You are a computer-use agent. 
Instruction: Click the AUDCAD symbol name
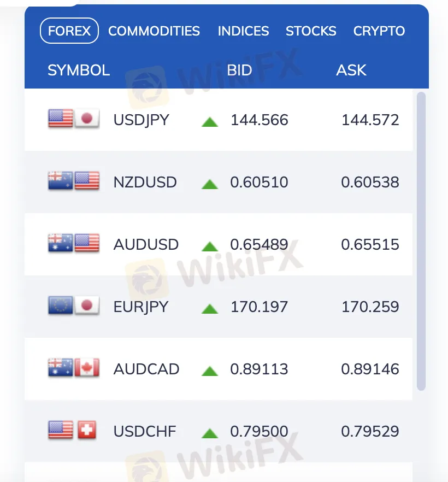(x=146, y=369)
